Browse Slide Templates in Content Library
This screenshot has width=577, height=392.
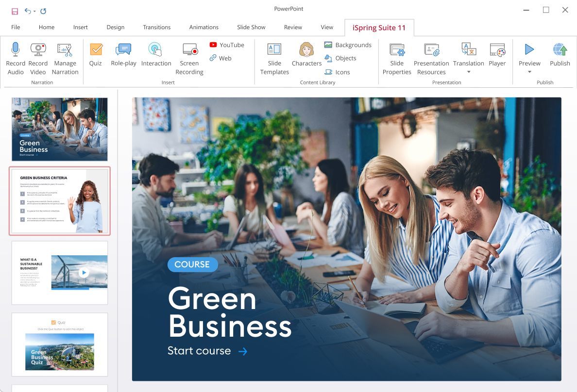[x=274, y=58]
